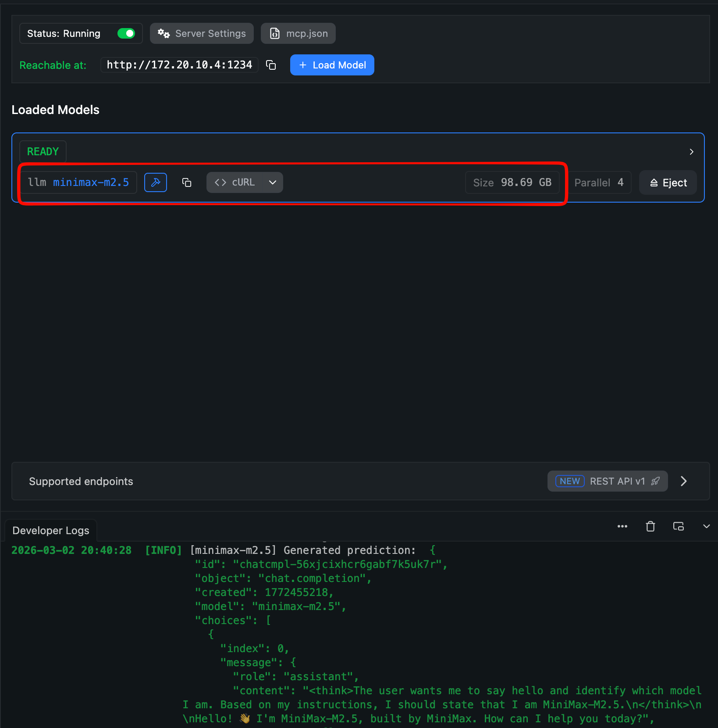Open Server Settings
Screen dimensions: 718x728
[202, 33]
